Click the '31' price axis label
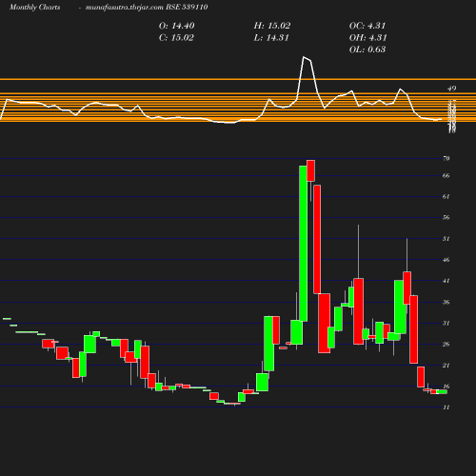The image size is (476, 476). 446,323
